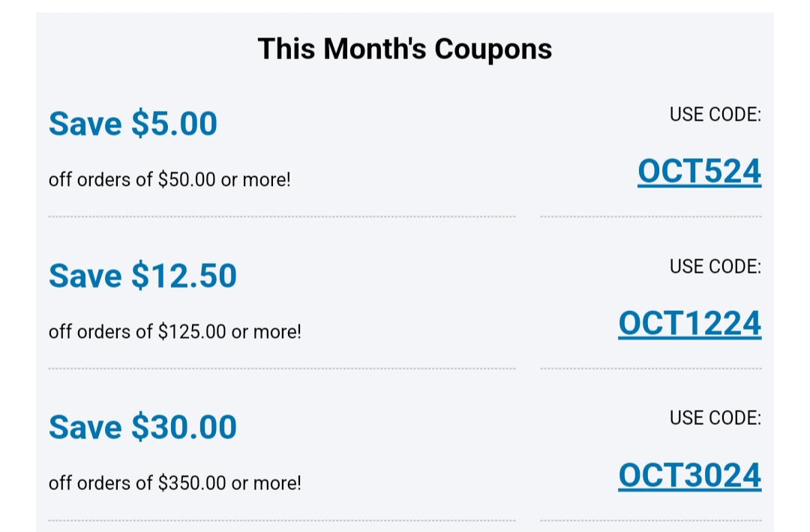Click "This Month's Coupons" title
Image resolution: width=810 pixels, height=532 pixels.
pos(405,49)
